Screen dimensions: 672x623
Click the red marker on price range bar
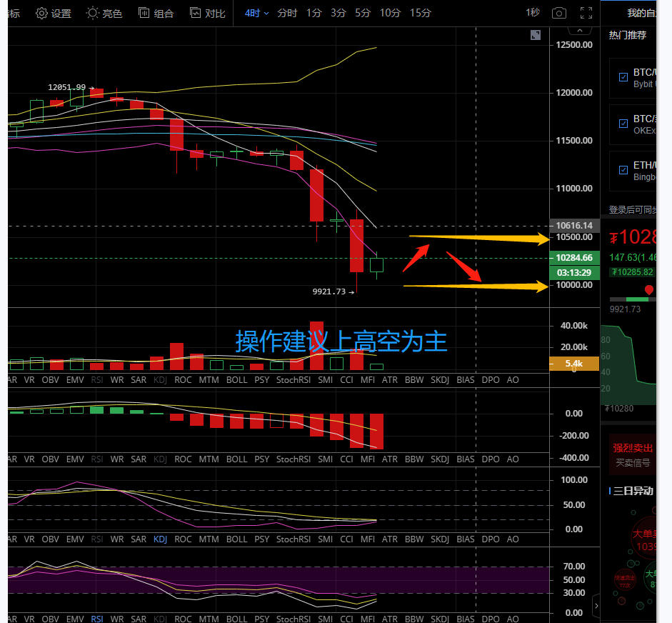(648, 290)
